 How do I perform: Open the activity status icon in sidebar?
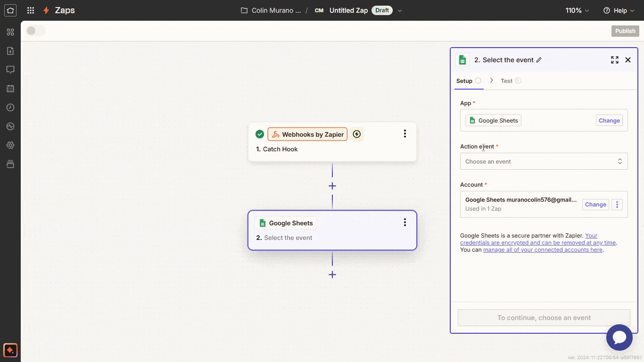coord(10,126)
